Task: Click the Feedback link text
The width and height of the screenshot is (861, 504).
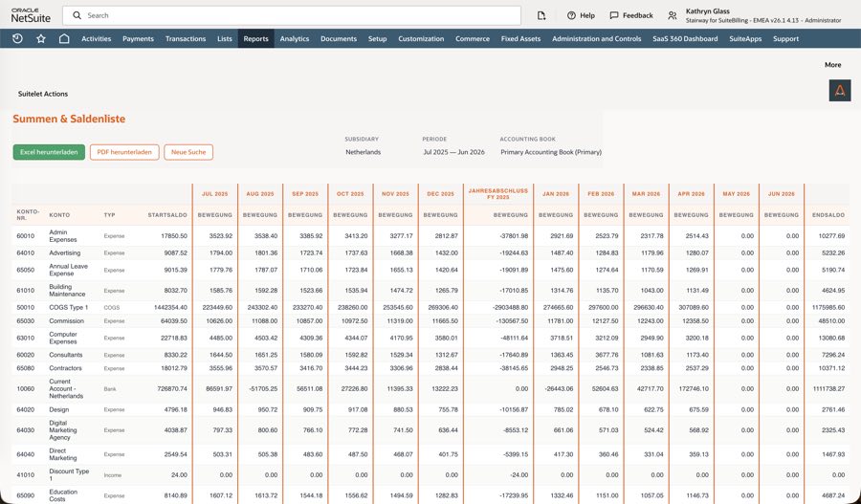Action: [637, 15]
